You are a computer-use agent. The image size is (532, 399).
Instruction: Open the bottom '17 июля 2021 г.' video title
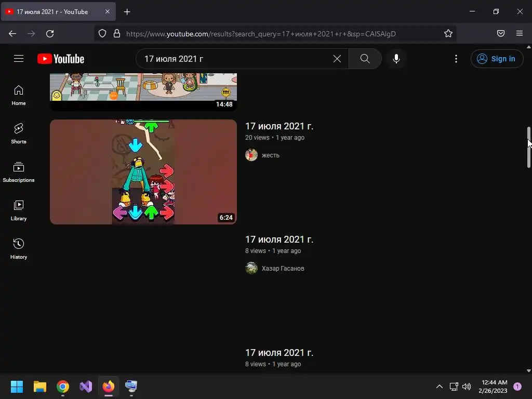(279, 353)
